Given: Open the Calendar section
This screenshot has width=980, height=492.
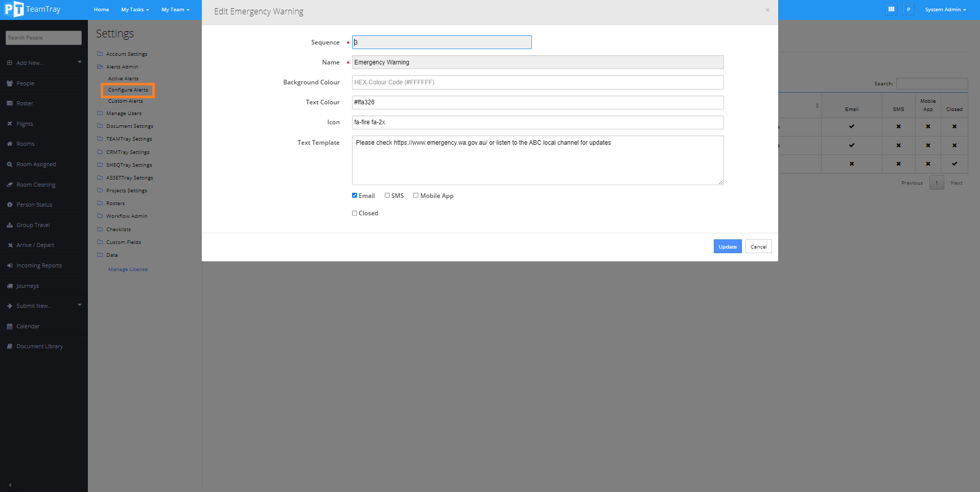Looking at the screenshot, I should tap(27, 326).
